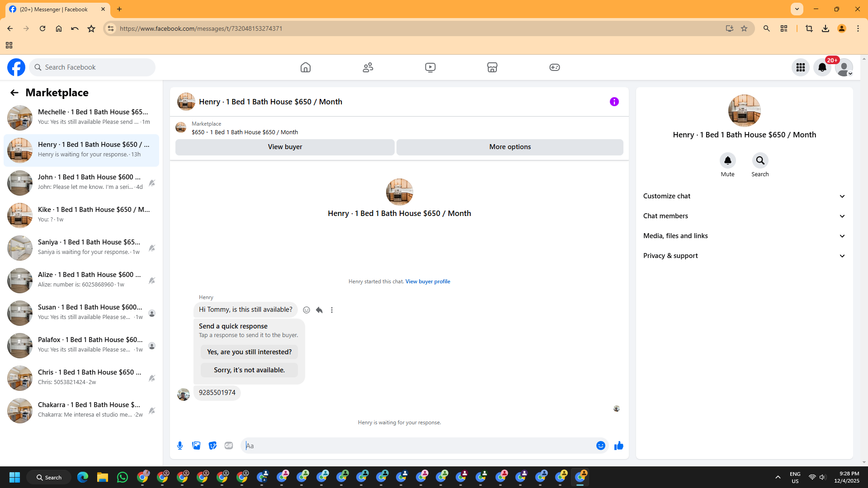The height and width of the screenshot is (488, 868).
Task: Open emoji picker in message box
Action: pos(600,446)
